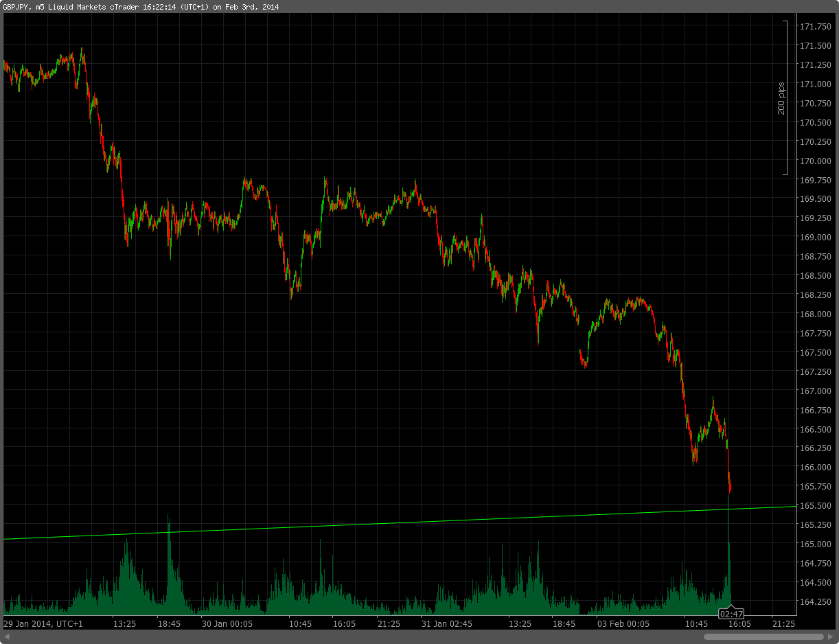Click the 165.000 price axis label

[x=815, y=544]
